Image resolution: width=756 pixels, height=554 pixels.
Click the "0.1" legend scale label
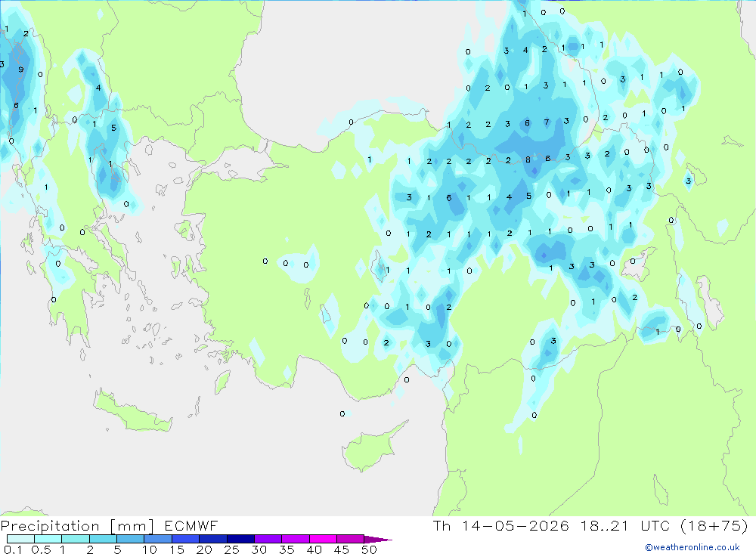point(13,549)
